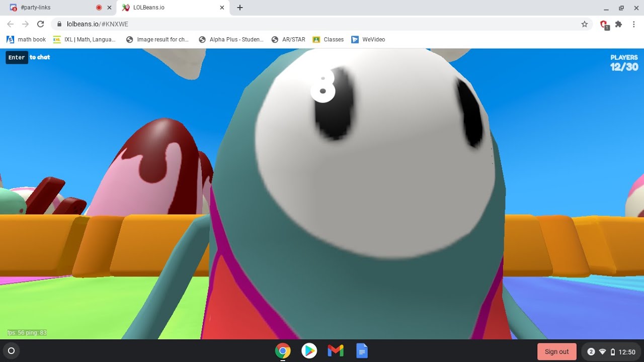
Task: Bookmark this page with star icon
Action: (x=584, y=24)
